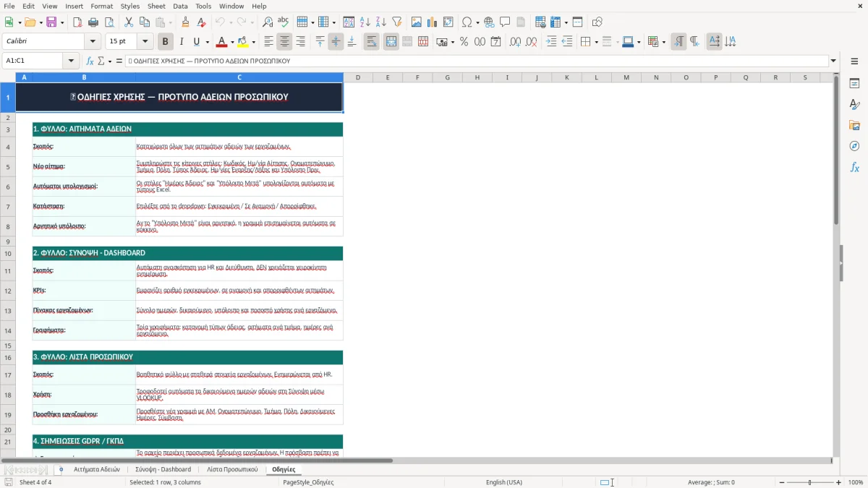The image size is (868, 488).
Task: Open the Sort Ascending tool
Action: pos(365,22)
